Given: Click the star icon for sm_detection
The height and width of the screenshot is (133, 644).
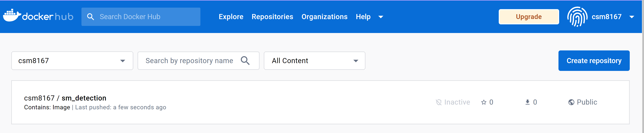Looking at the screenshot, I should pos(483,102).
